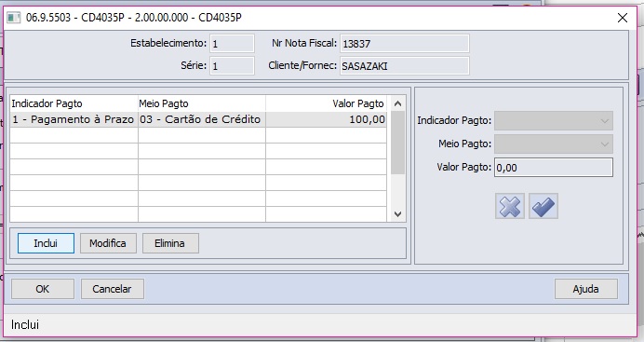This screenshot has width=644, height=342.
Task: Click the Meio Pagto column header
Action: pos(202,103)
